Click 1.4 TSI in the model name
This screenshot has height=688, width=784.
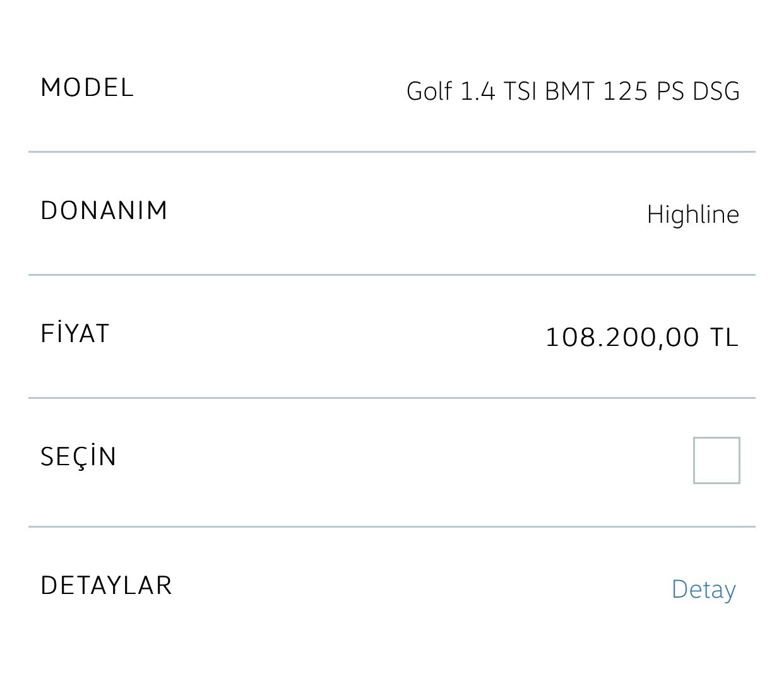pos(499,92)
